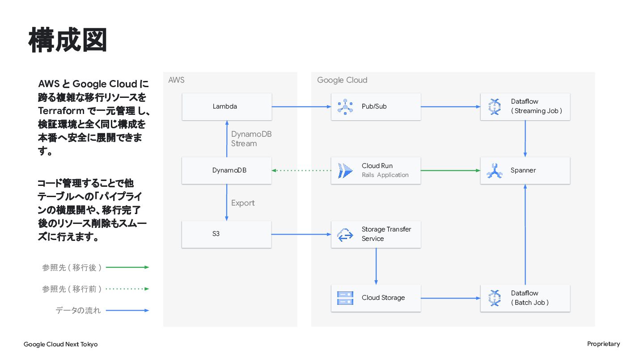Click the 'Dataflow ( Batch Job )' label
This screenshot has height=362, width=644.
530,298
